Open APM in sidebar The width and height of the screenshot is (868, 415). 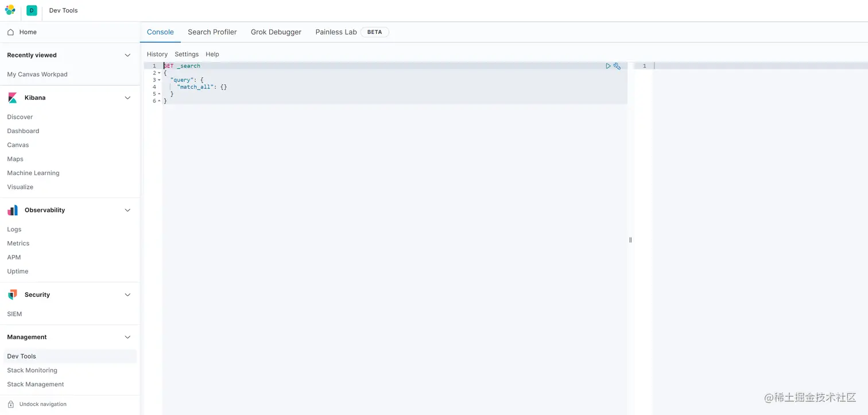(14, 257)
